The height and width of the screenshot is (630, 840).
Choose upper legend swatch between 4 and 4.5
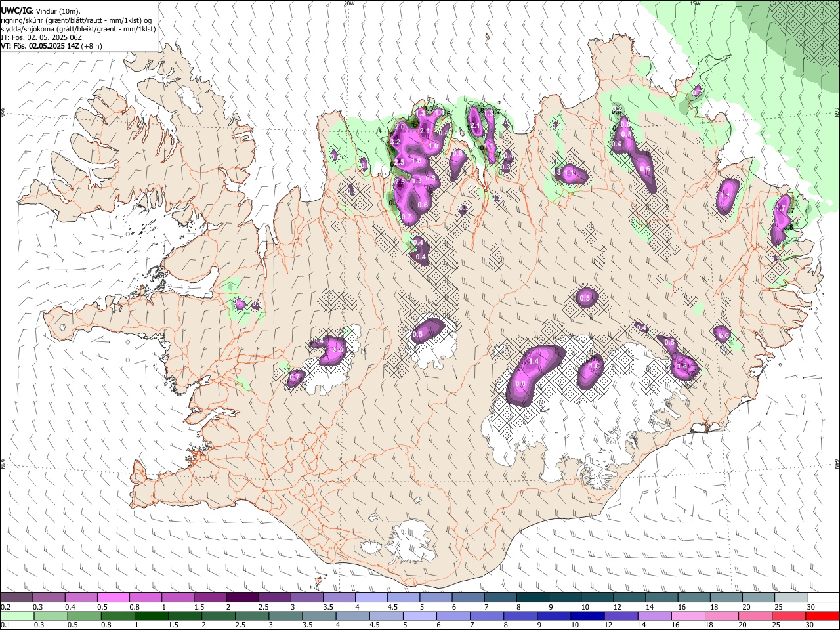tap(370, 598)
